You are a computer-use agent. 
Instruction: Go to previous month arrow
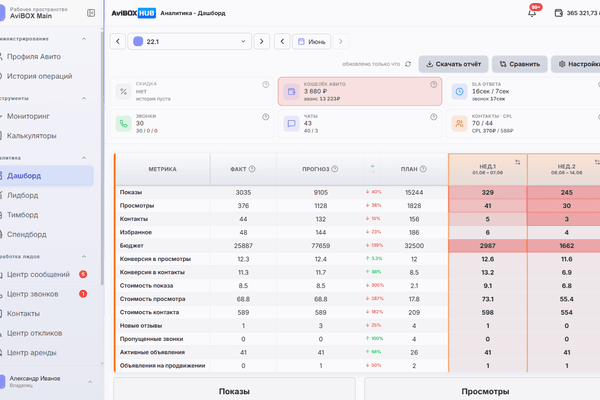pyautogui.click(x=282, y=41)
